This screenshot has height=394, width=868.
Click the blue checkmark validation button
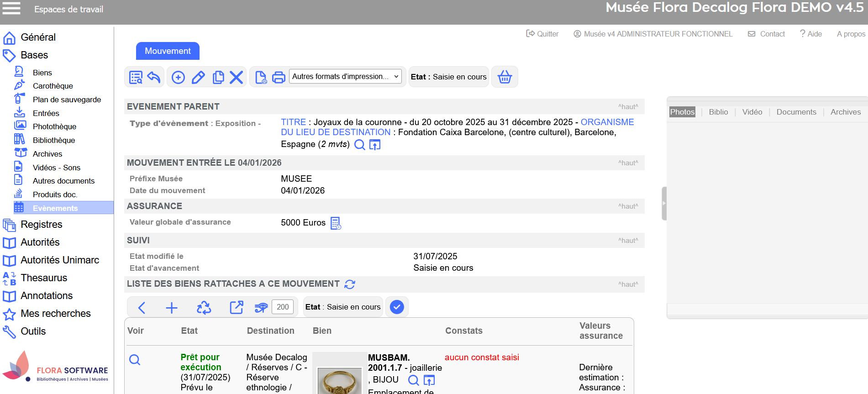tap(397, 307)
